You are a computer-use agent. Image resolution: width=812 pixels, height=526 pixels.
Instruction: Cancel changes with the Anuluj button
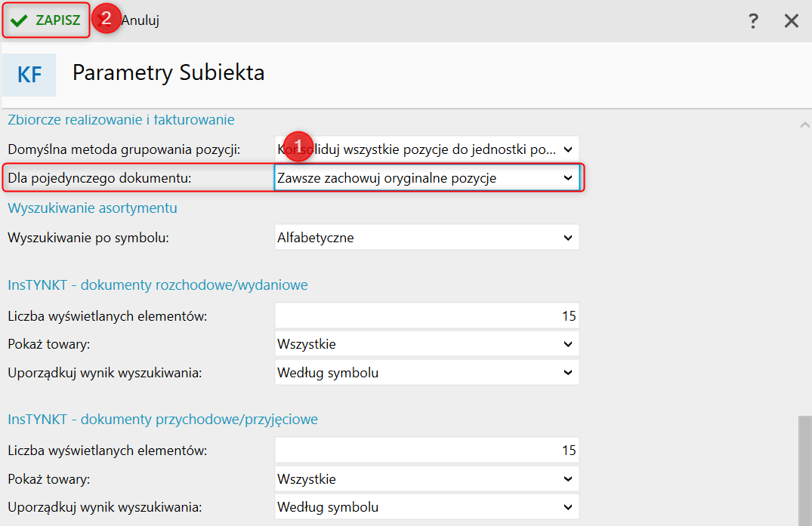(139, 20)
